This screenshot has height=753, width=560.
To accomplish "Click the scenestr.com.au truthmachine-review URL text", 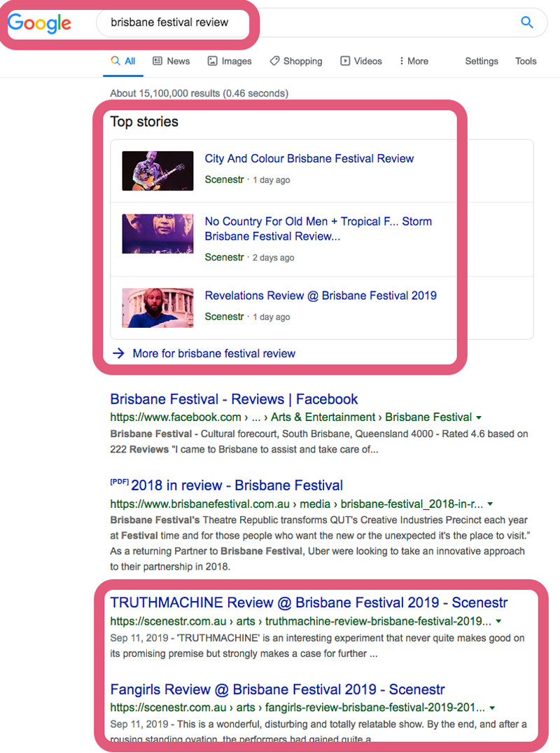I will tap(300, 621).
